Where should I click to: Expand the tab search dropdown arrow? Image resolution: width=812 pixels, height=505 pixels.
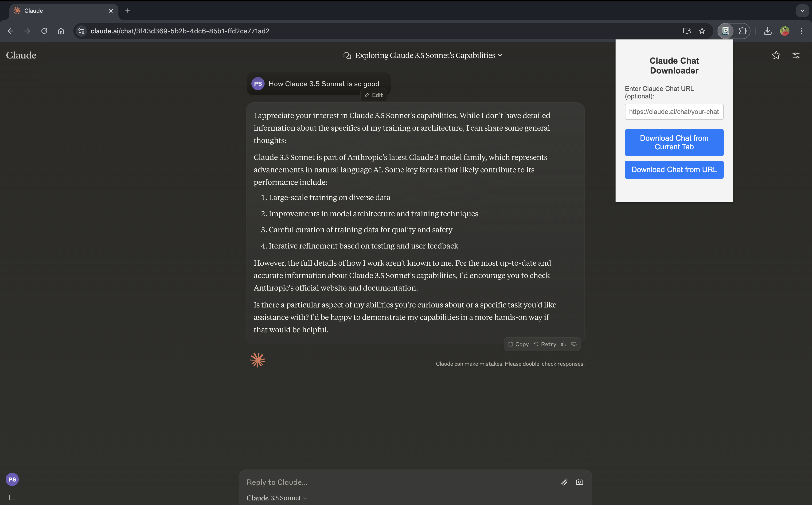click(x=802, y=11)
